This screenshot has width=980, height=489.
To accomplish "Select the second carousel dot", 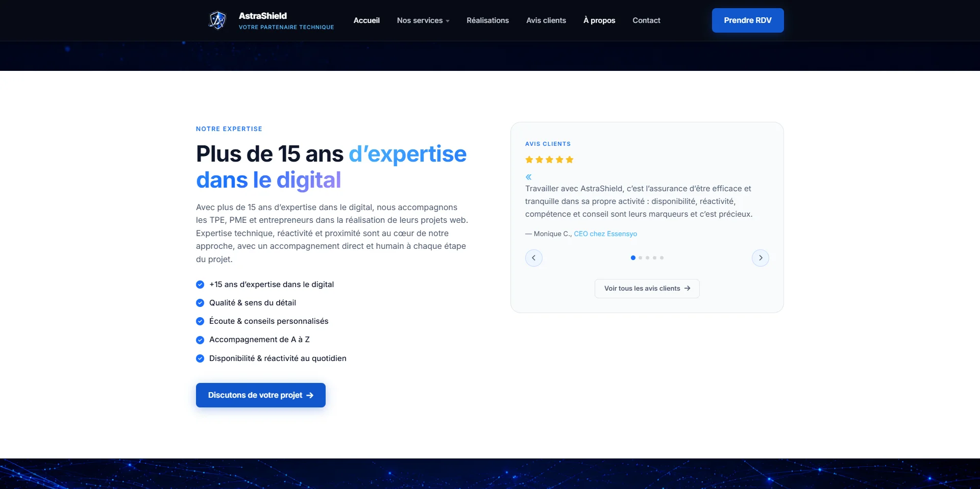I will pyautogui.click(x=641, y=258).
